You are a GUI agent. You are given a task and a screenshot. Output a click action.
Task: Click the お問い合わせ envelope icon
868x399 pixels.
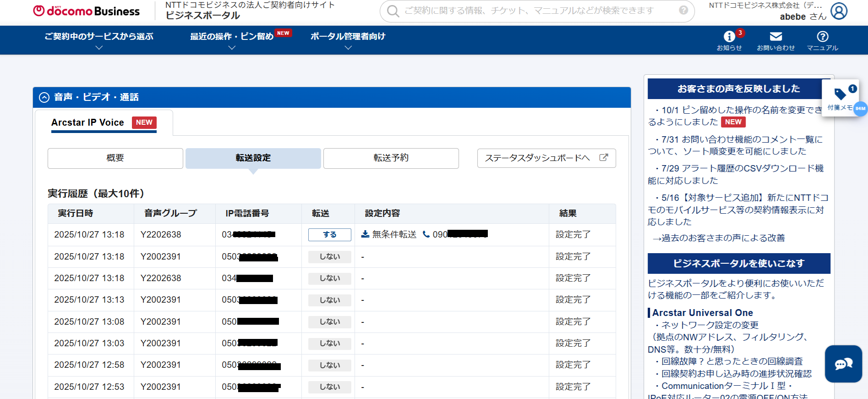tap(775, 37)
